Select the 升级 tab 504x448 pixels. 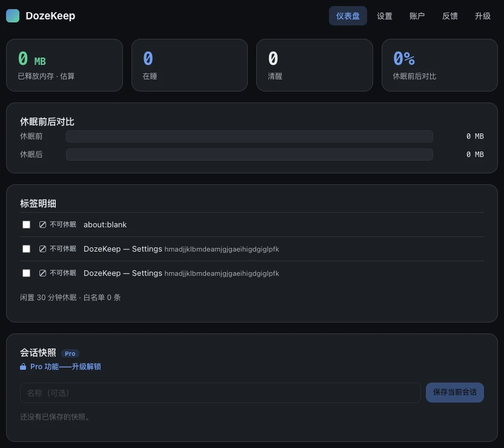point(482,16)
